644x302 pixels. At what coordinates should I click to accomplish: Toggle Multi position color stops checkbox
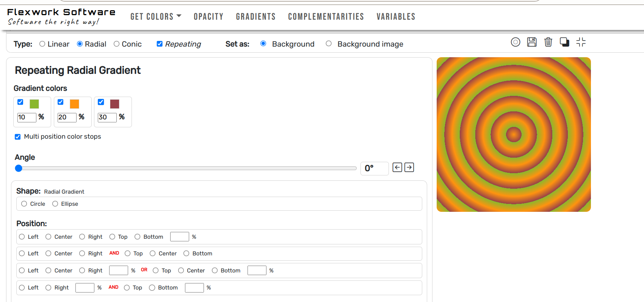pos(17,137)
